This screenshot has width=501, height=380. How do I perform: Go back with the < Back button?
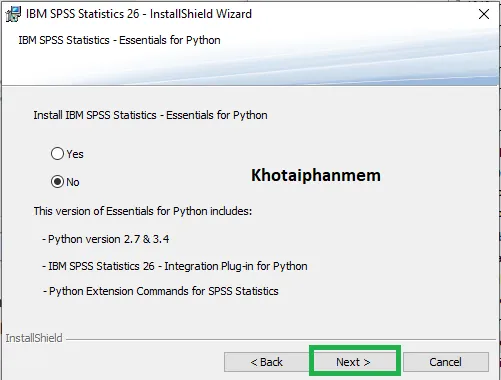266,362
